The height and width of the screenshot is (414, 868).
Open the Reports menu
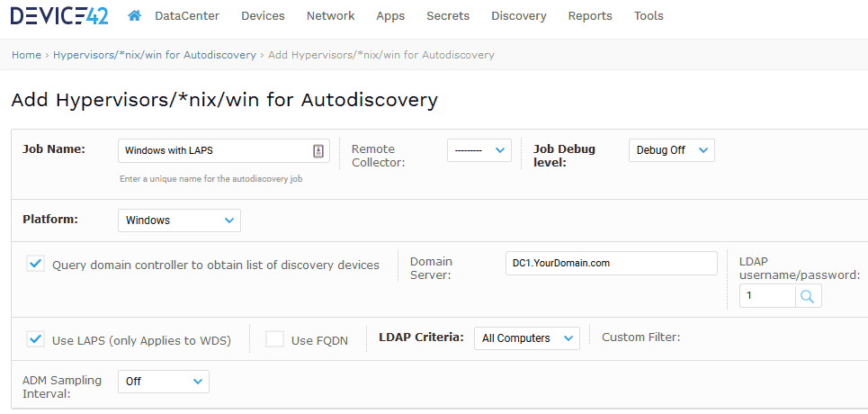(590, 16)
